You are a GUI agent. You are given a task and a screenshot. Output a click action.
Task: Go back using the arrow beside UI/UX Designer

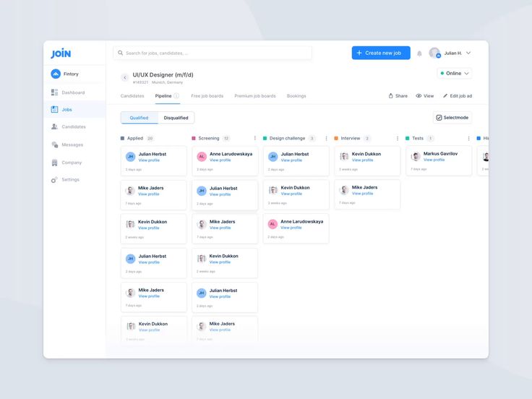(x=124, y=77)
